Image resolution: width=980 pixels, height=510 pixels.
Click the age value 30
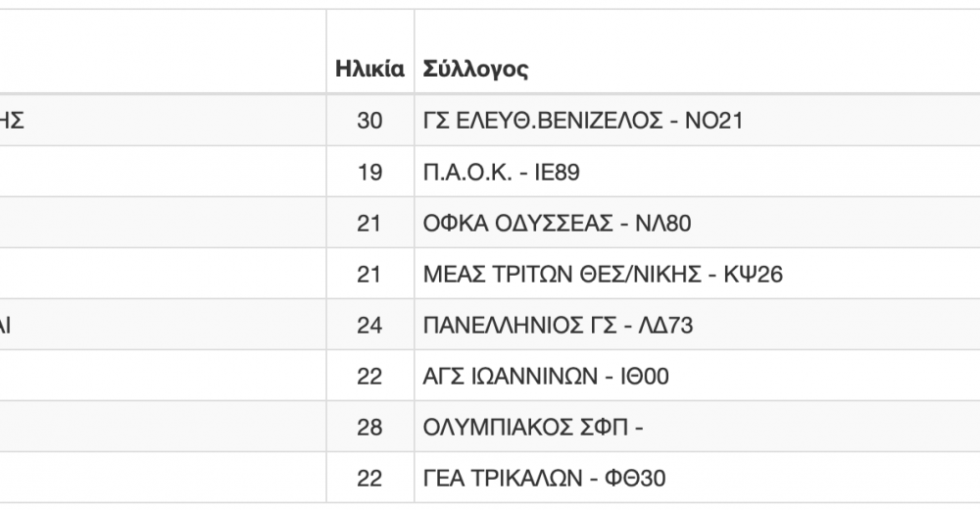[x=369, y=121]
